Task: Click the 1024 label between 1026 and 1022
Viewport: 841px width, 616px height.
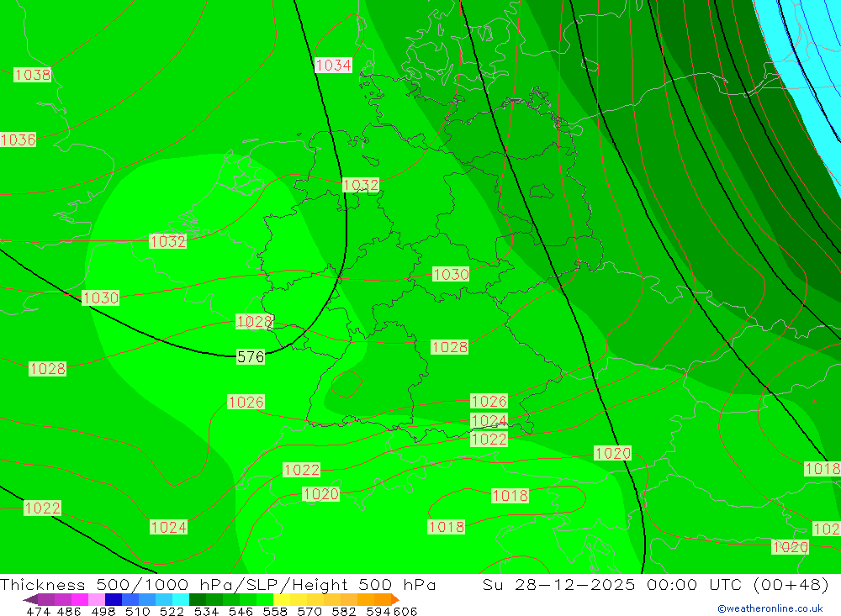Action: coord(489,420)
